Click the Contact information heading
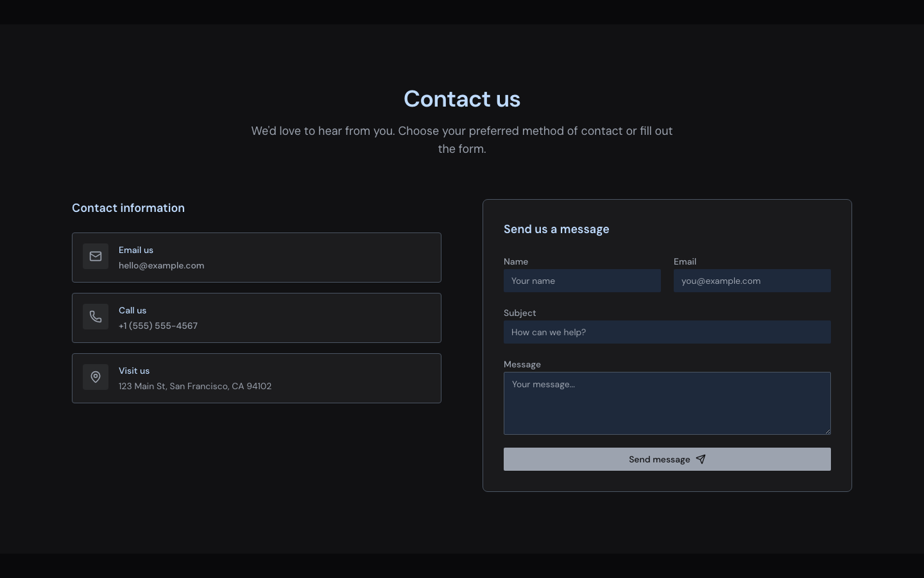This screenshot has width=924, height=578. click(x=128, y=208)
